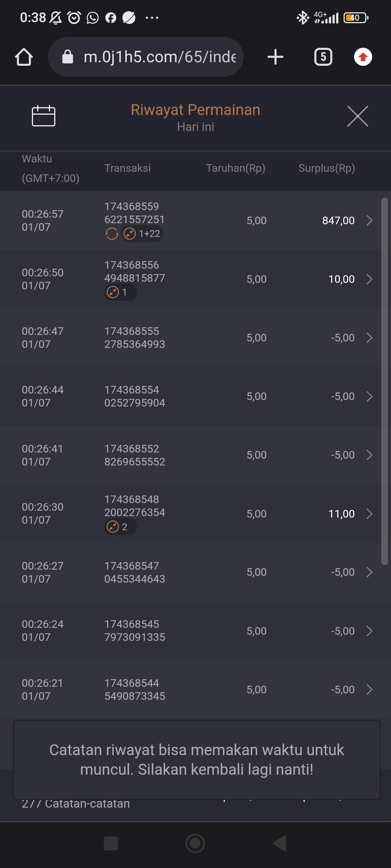Viewport: 391px width, 868px height.
Task: Expand details for the 847,00 surplus row
Action: pos(369,221)
